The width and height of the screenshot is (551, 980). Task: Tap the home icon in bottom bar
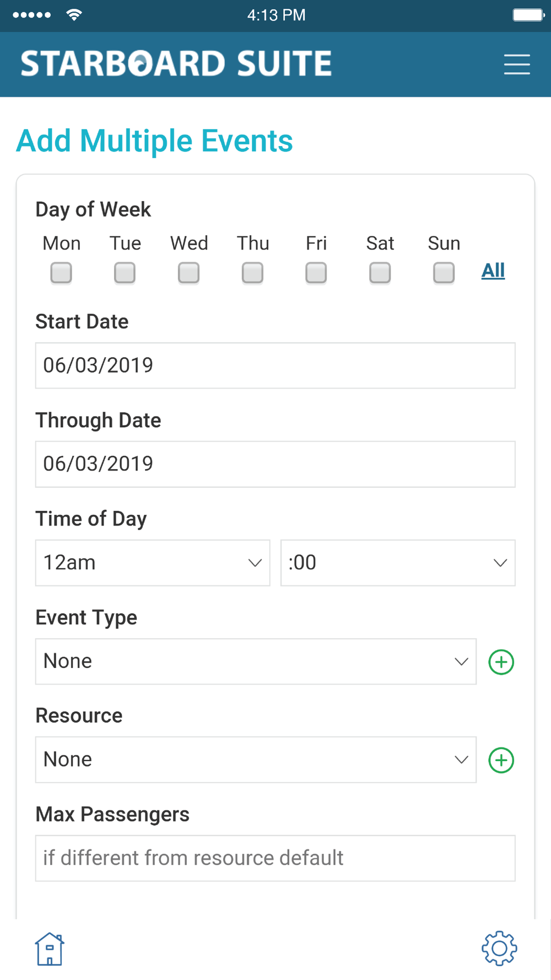(x=50, y=949)
